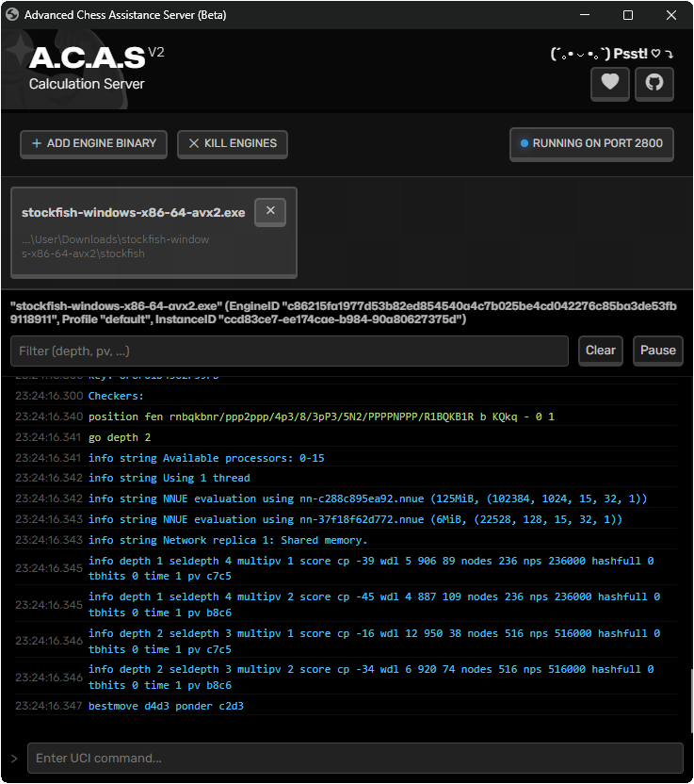This screenshot has height=784, width=694.
Task: Remove stockfish engine with X button
Action: pyautogui.click(x=270, y=211)
